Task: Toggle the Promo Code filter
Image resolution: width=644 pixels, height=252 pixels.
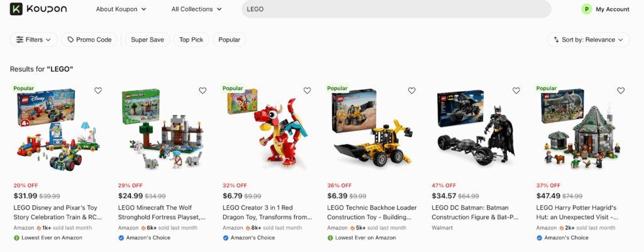Action: click(89, 40)
